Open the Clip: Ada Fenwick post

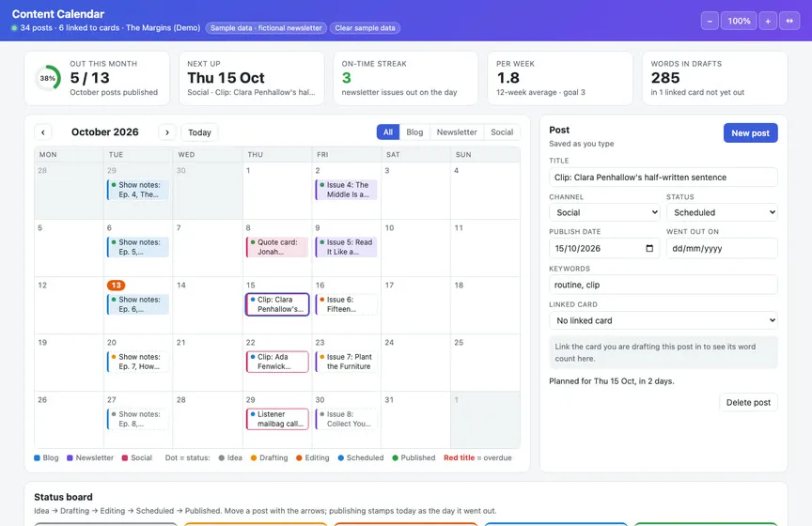click(x=277, y=362)
